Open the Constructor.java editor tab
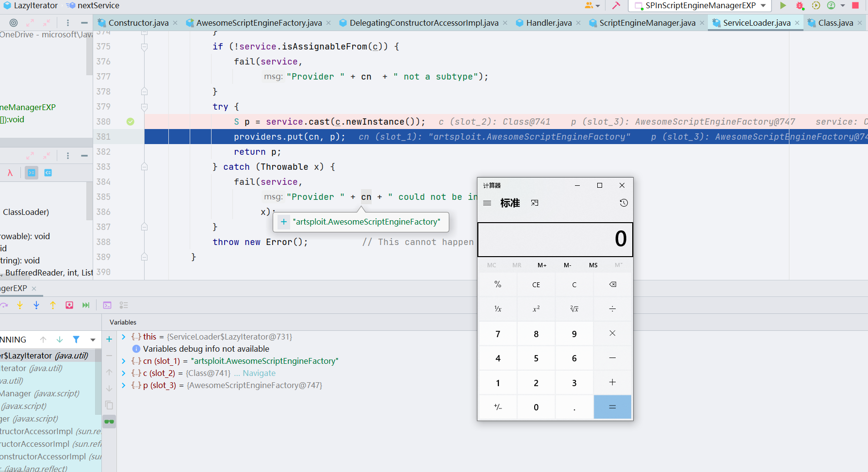Viewport: 868px width, 472px height. 138,23
